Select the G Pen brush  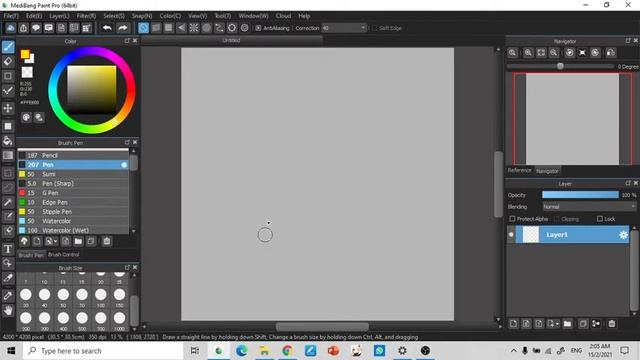73,193
